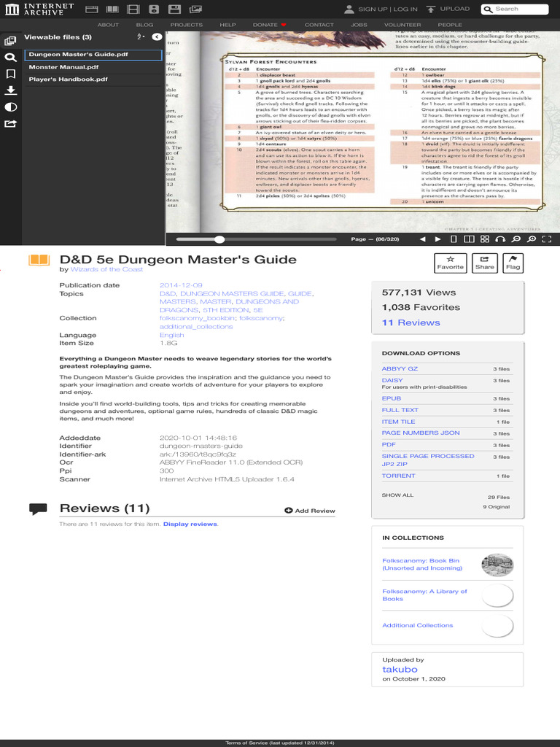Click the user avatar icon

point(349,9)
